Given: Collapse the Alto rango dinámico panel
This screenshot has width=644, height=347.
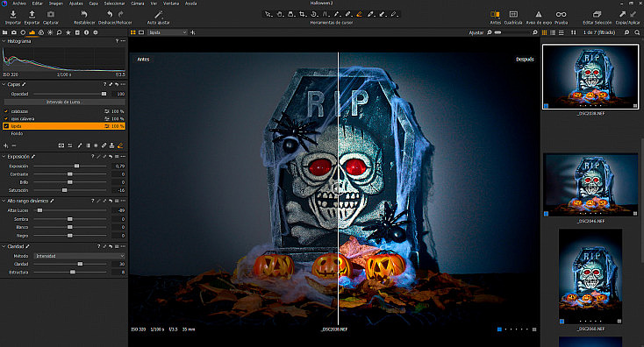Looking at the screenshot, I should pyautogui.click(x=4, y=201).
